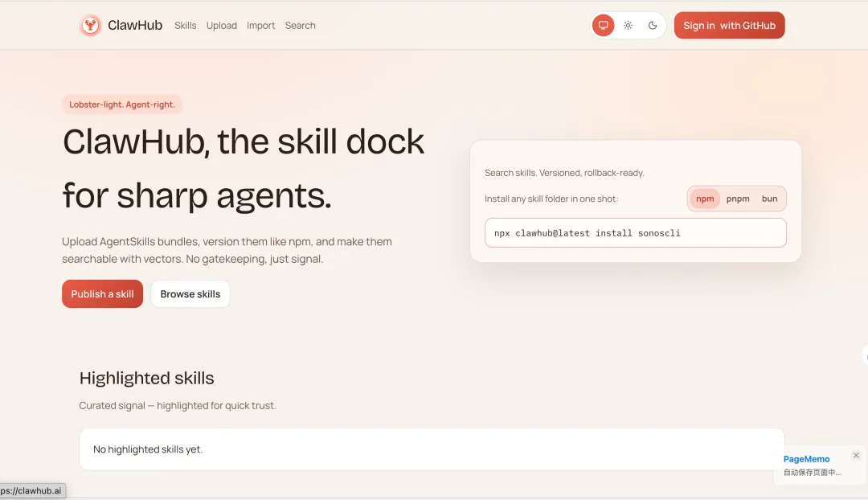Click 'Curated signal — highlighted for quick trust.' text
The height and width of the screenshot is (500, 868).
coord(178,406)
